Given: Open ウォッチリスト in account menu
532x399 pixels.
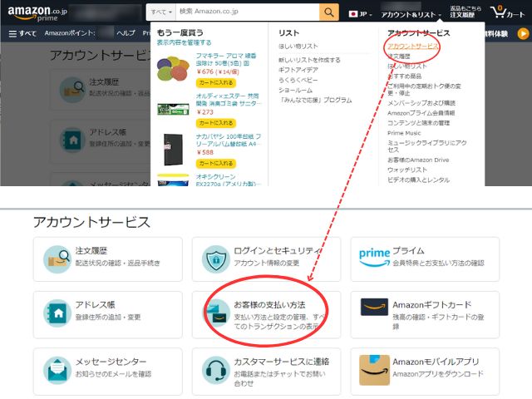Looking at the screenshot, I should click(407, 170).
